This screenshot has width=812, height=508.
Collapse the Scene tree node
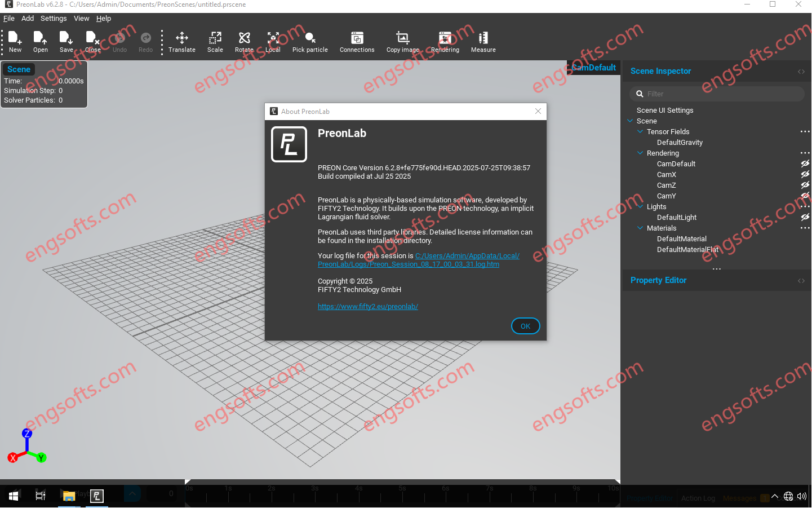(630, 121)
